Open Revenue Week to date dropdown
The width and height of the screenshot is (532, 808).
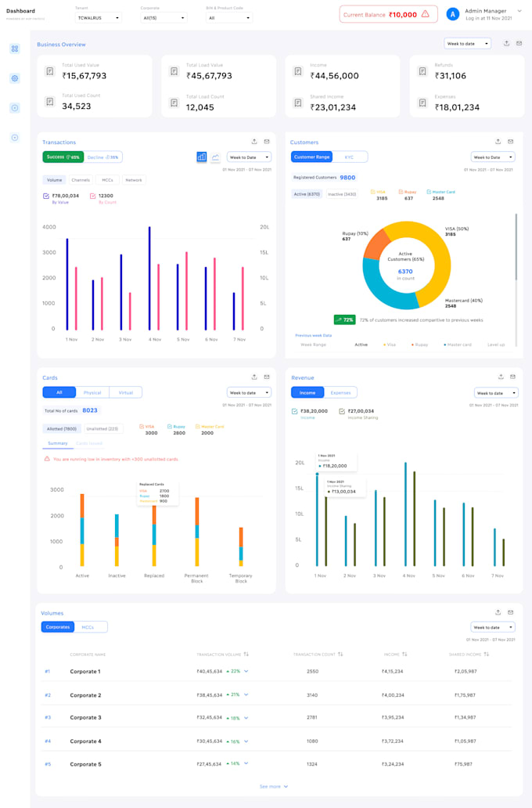pyautogui.click(x=496, y=393)
